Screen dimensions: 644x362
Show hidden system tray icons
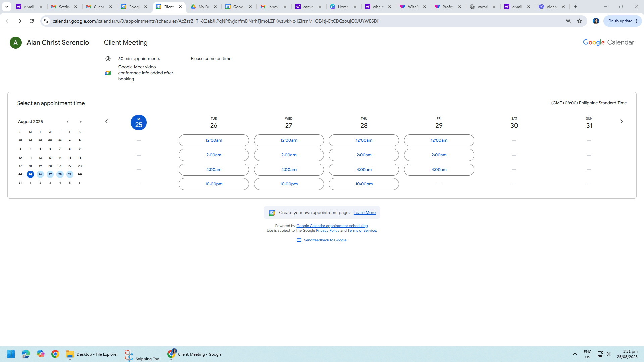coord(575,354)
